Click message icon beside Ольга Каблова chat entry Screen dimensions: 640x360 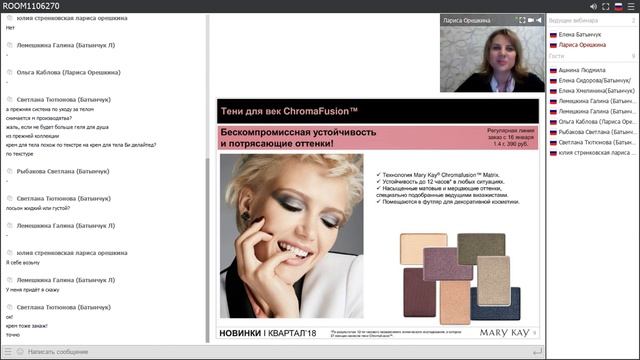[x=10, y=72]
